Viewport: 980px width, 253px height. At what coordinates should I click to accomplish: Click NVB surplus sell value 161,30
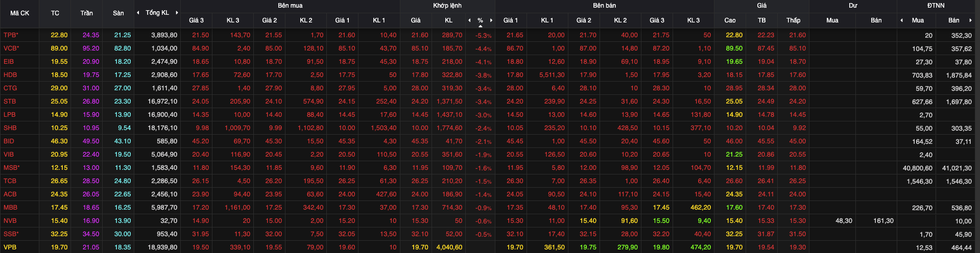883,221
